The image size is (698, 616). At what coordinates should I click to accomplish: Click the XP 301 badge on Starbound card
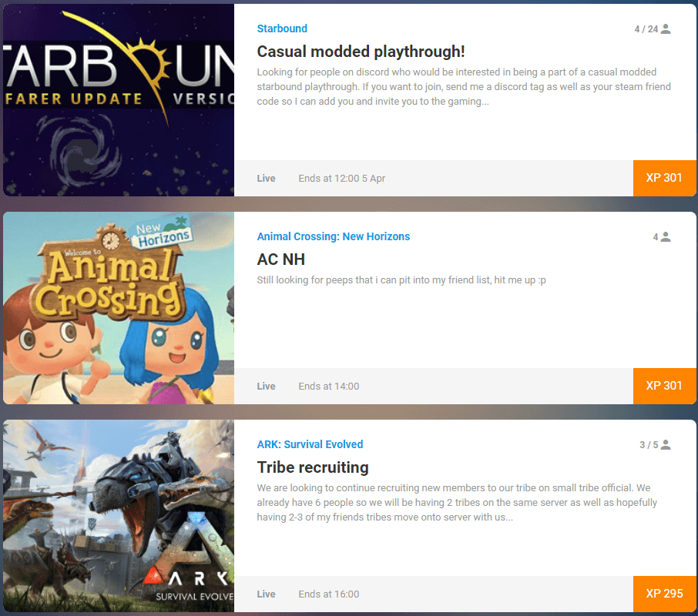664,178
